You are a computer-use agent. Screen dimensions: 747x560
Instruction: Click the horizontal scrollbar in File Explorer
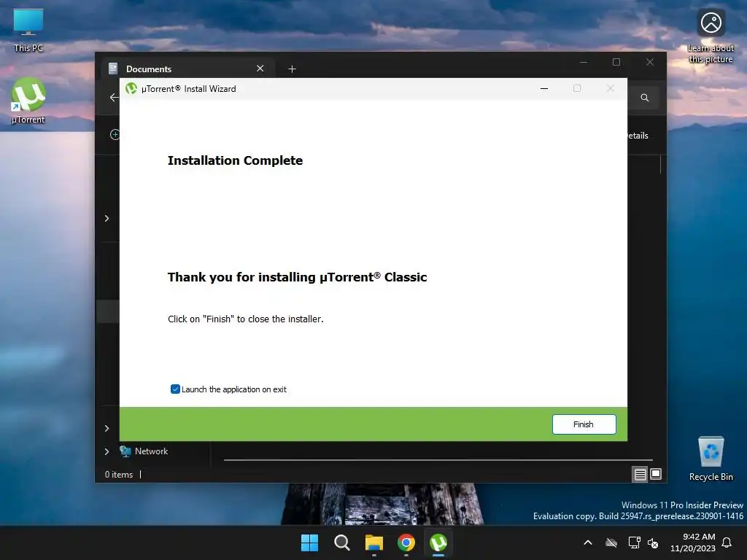[x=438, y=460]
